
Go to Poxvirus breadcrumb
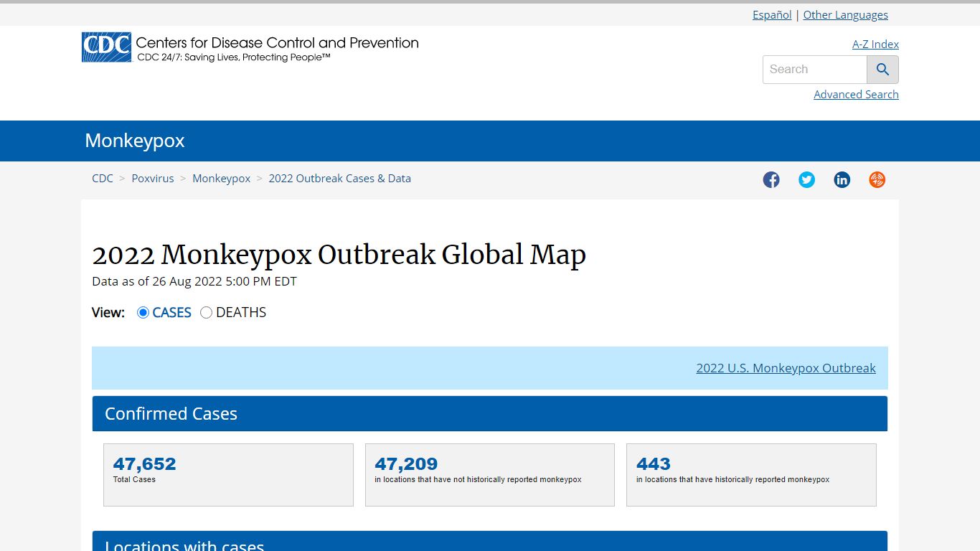(153, 179)
